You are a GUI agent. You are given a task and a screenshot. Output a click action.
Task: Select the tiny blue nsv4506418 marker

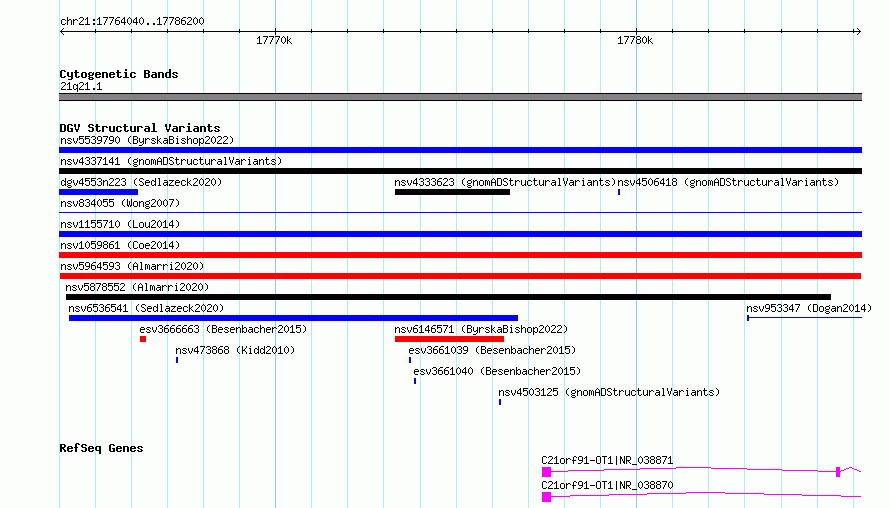(619, 192)
